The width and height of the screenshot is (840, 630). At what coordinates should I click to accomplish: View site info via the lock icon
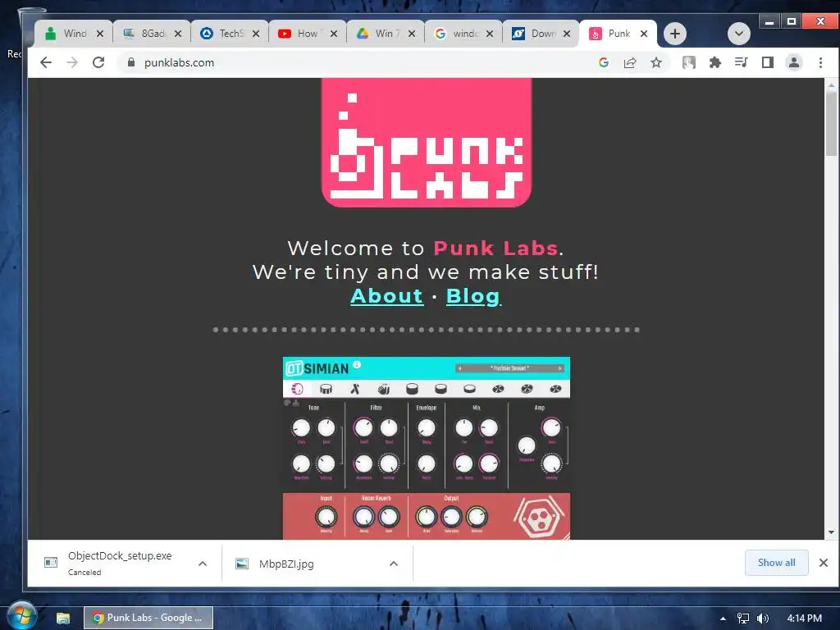(x=130, y=62)
